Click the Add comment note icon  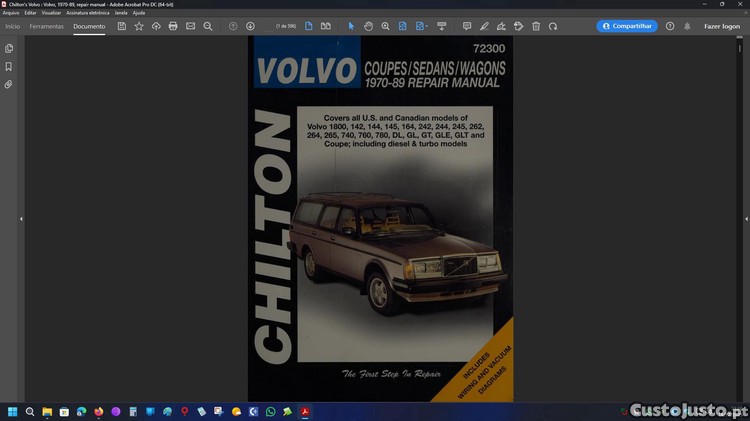[467, 26]
